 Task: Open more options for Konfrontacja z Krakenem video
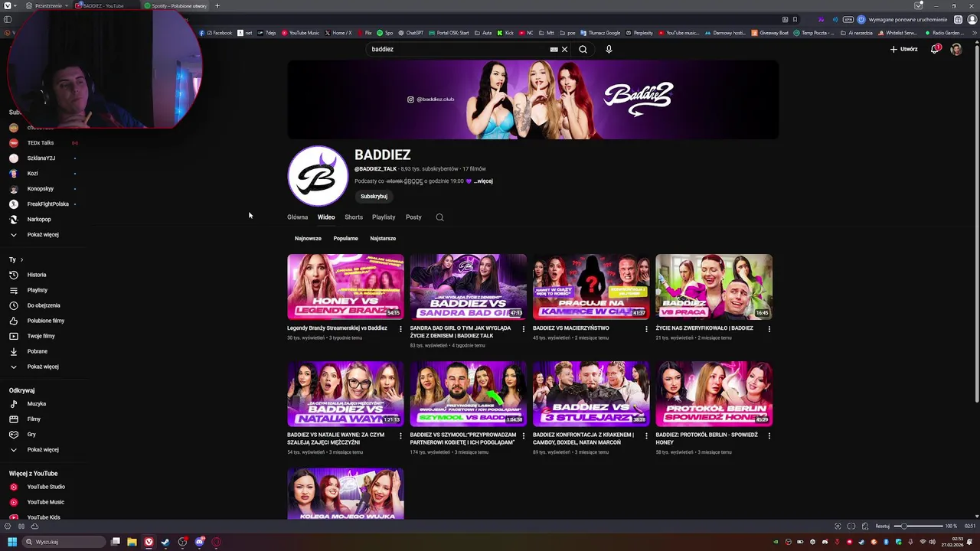tap(646, 436)
